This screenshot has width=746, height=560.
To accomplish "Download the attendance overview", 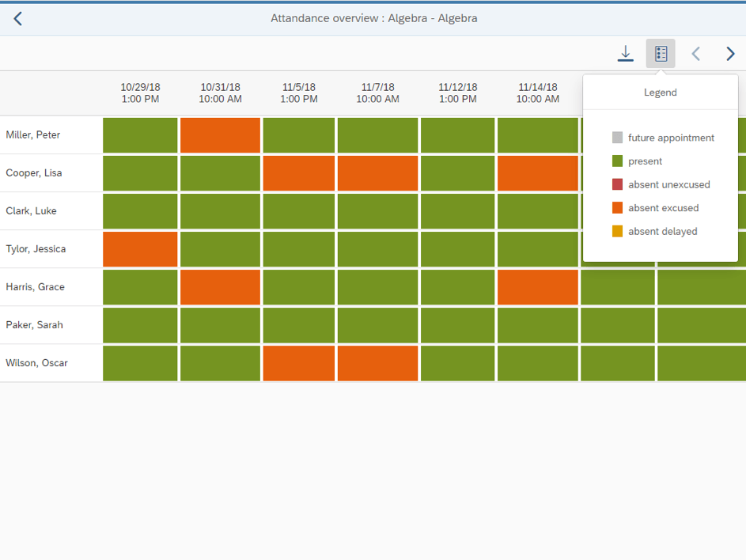I will tap(625, 54).
